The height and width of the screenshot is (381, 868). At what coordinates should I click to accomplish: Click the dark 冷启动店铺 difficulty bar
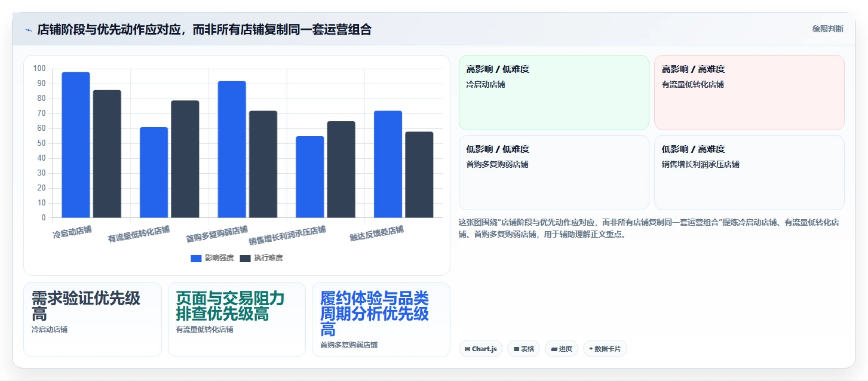click(107, 154)
